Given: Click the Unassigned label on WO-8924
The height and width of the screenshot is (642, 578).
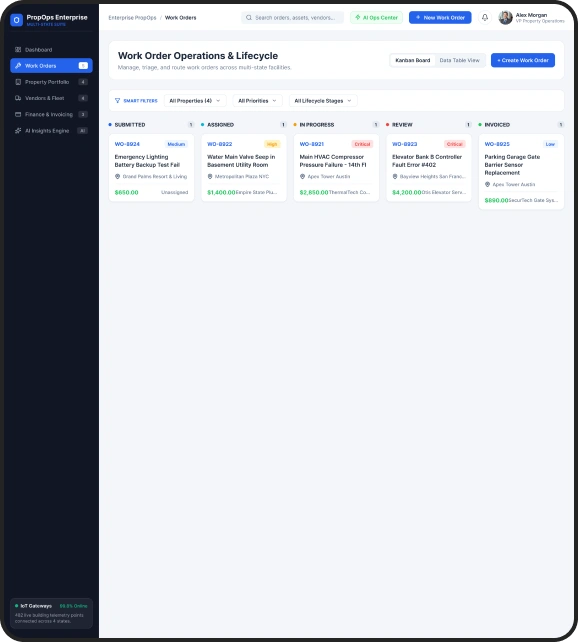Looking at the screenshot, I should [x=175, y=192].
